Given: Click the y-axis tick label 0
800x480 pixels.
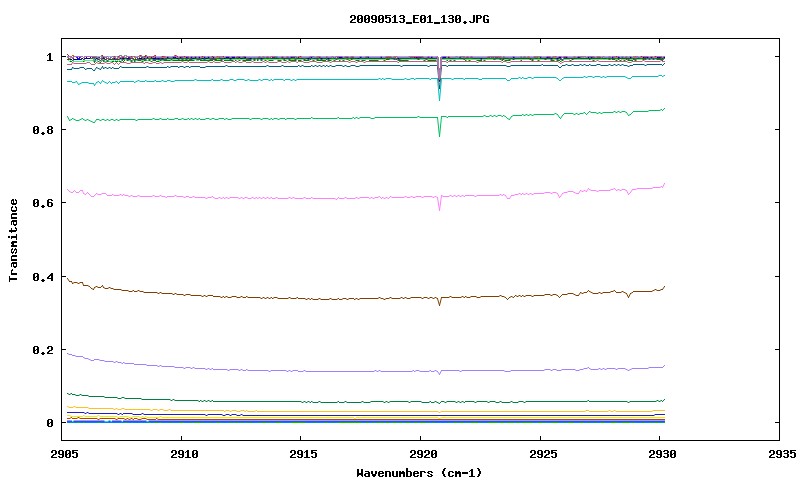Looking at the screenshot, I should (x=49, y=423).
